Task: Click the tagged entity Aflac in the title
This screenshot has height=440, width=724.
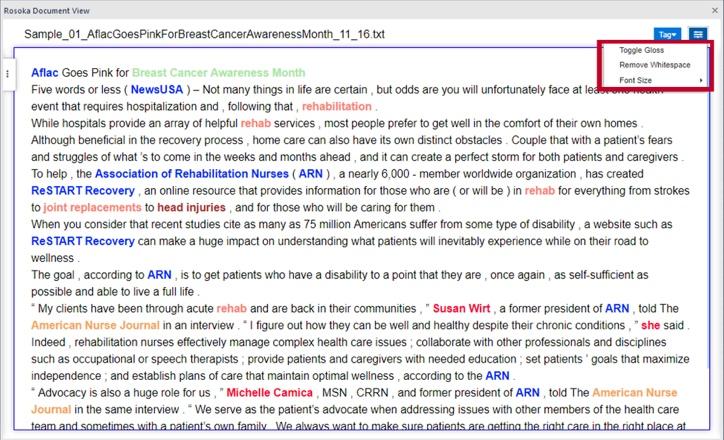Action: [45, 73]
